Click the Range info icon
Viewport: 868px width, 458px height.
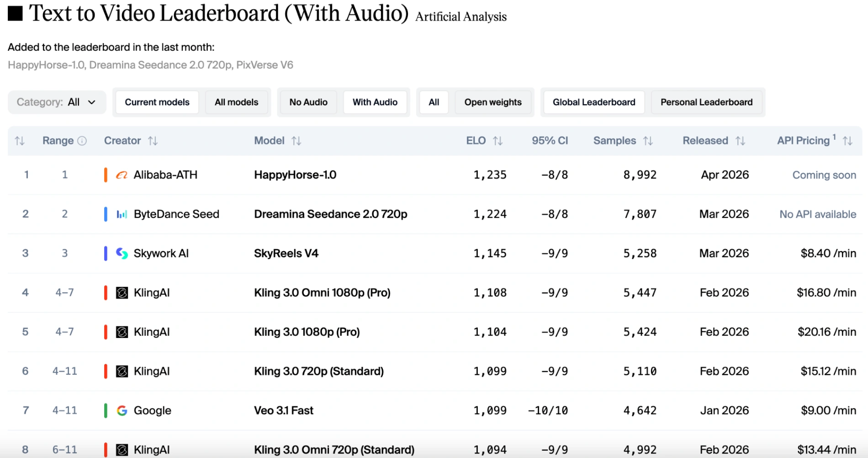pyautogui.click(x=82, y=141)
